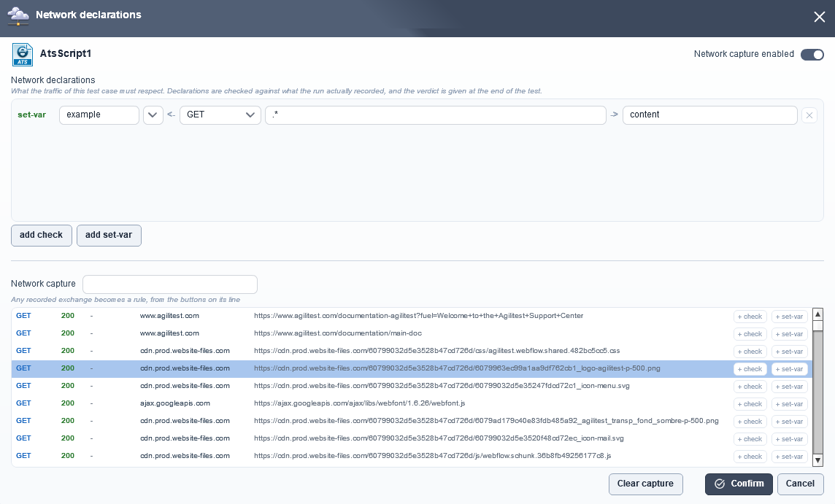Select the documentation/main-doc URL text
This screenshot has width=835, height=504.
coord(338,334)
